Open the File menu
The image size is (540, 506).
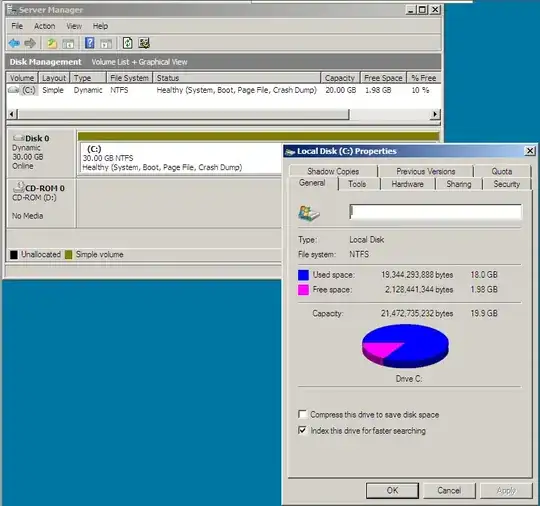point(17,26)
